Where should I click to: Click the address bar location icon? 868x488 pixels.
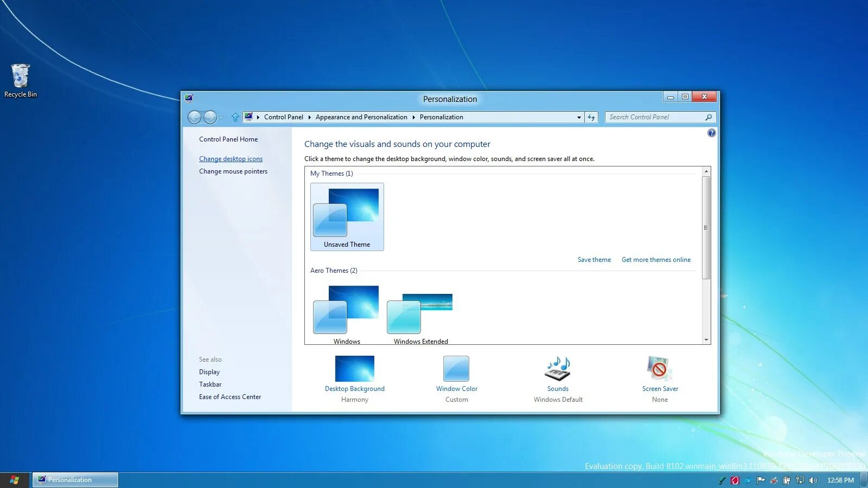point(248,117)
